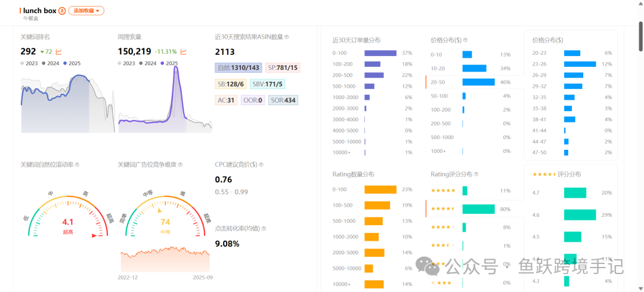This screenshot has height=292, width=644.
Task: Click the under-three-stars row icon
Action: (440, 283)
